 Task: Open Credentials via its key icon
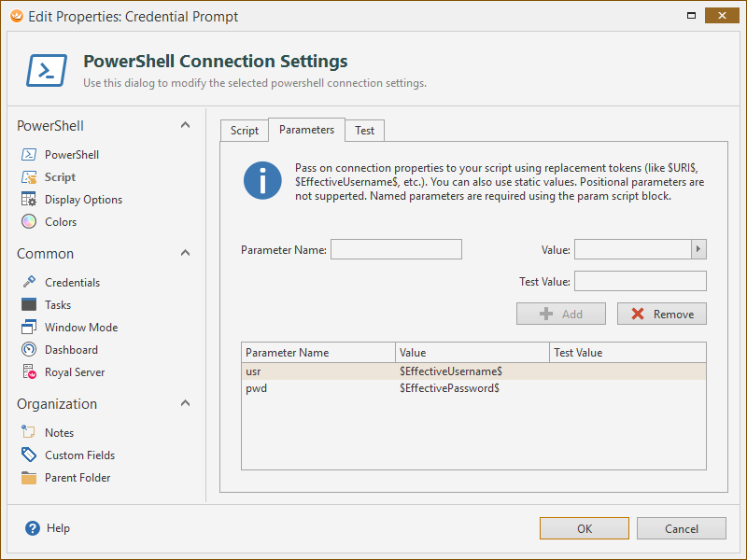[x=29, y=283]
